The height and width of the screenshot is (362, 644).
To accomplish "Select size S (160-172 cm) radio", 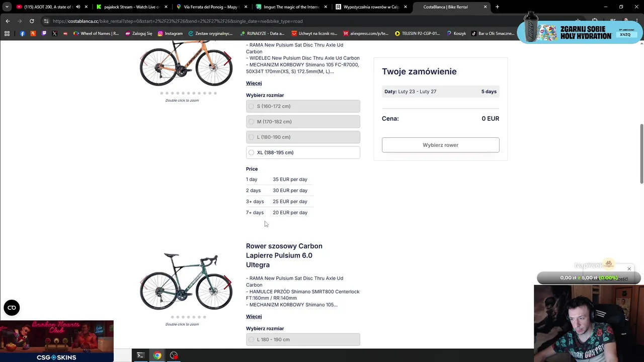I will point(252,106).
